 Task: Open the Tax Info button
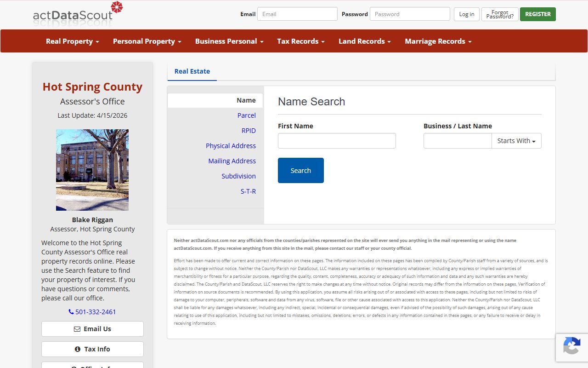[x=92, y=349]
